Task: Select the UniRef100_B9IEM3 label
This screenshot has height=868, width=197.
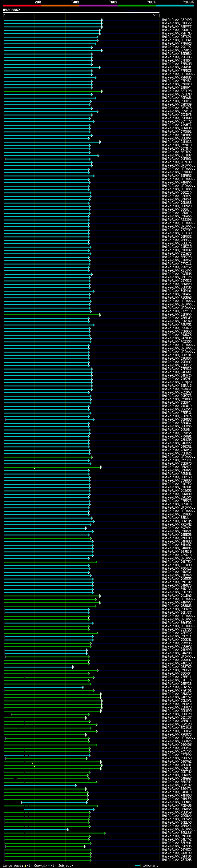Action: tap(177, 94)
